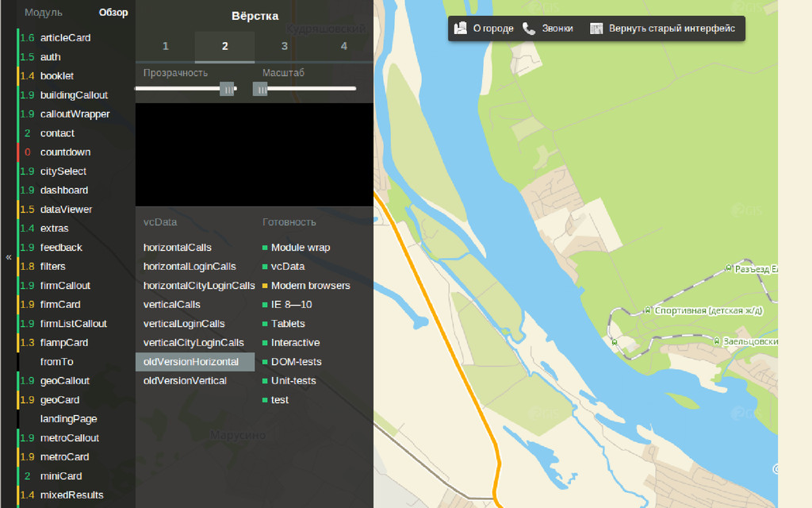Click the Спортивная (детская ж/д) station label

coord(708,310)
